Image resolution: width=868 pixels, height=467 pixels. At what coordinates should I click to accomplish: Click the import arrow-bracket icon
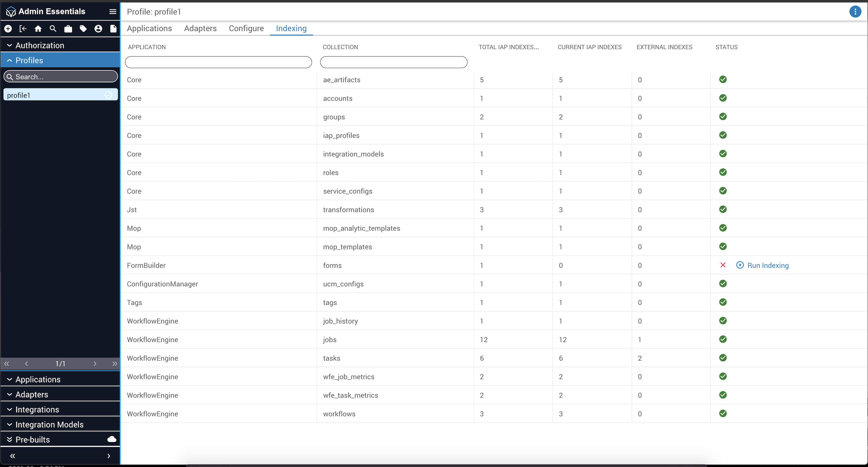pos(23,29)
